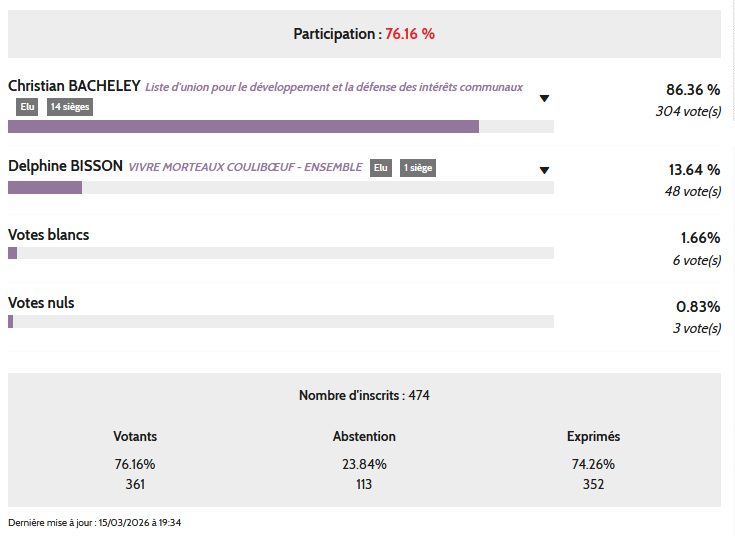Click Elu badge under Christian BACHELEY
Viewport: 735px width, 536px height.
point(28,107)
